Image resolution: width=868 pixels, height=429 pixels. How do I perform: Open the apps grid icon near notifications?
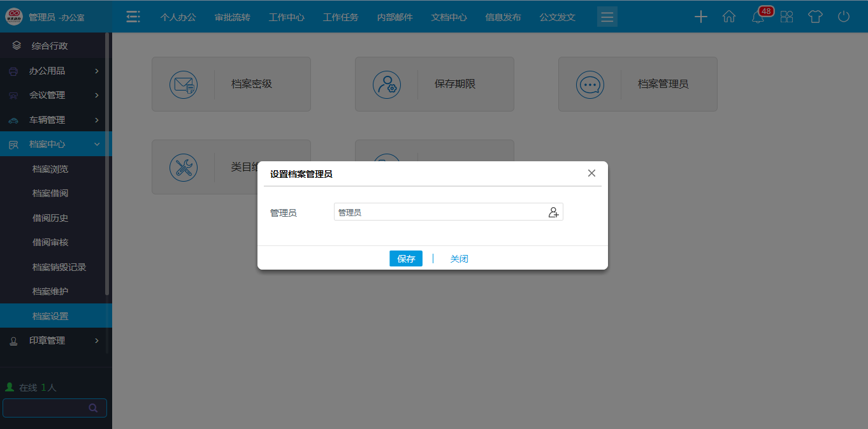786,17
